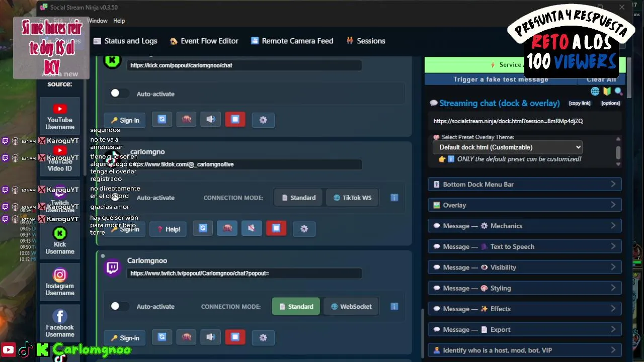Image resolution: width=644 pixels, height=362 pixels.
Task: Expand Message — Effects section
Action: (525, 309)
